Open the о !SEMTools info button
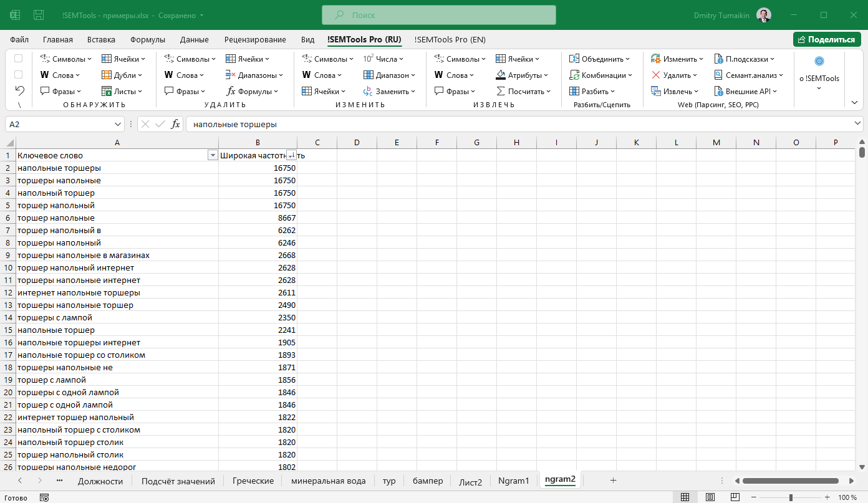The height and width of the screenshot is (503, 868). pos(819,74)
